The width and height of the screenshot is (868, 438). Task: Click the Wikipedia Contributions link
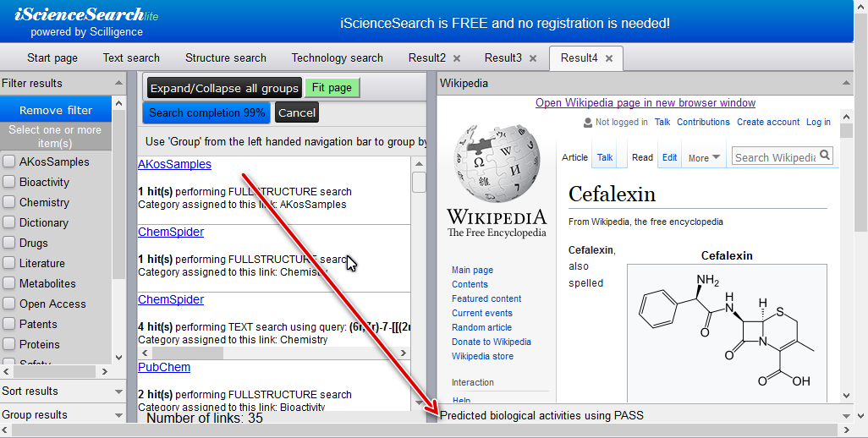coord(703,122)
